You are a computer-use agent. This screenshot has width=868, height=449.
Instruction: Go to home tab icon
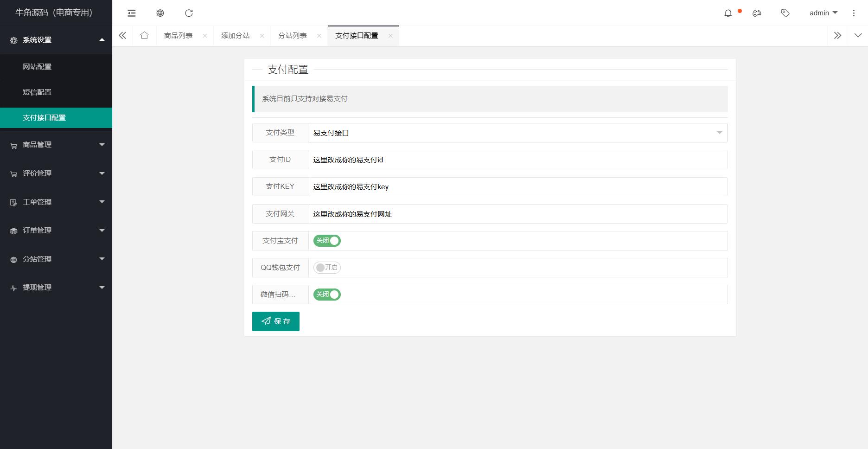tap(144, 35)
